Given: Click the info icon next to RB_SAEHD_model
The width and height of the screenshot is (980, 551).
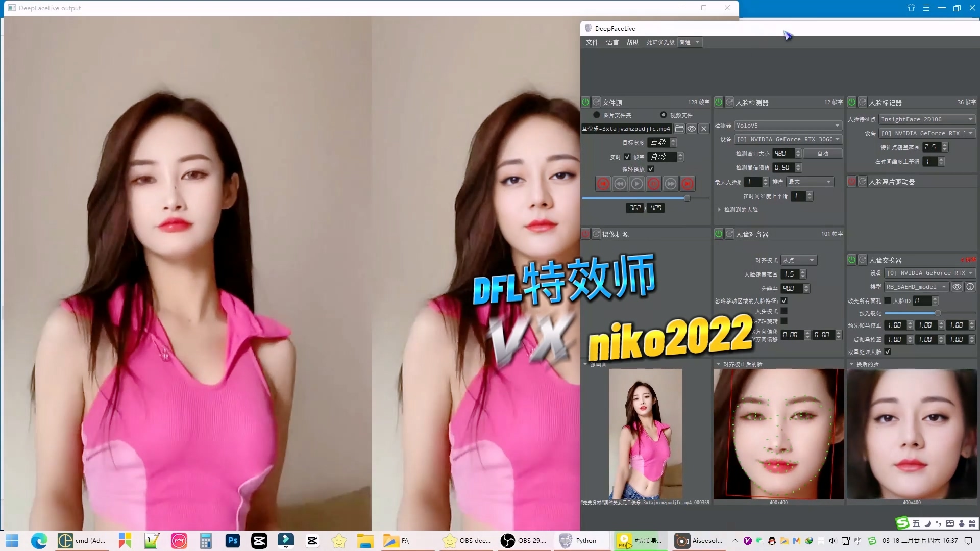Looking at the screenshot, I should click(970, 287).
